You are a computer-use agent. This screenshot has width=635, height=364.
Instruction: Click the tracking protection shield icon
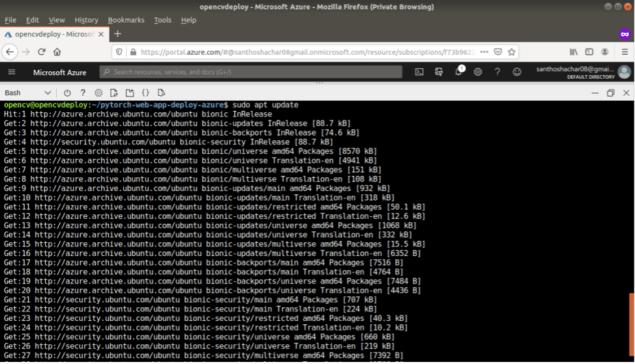119,52
